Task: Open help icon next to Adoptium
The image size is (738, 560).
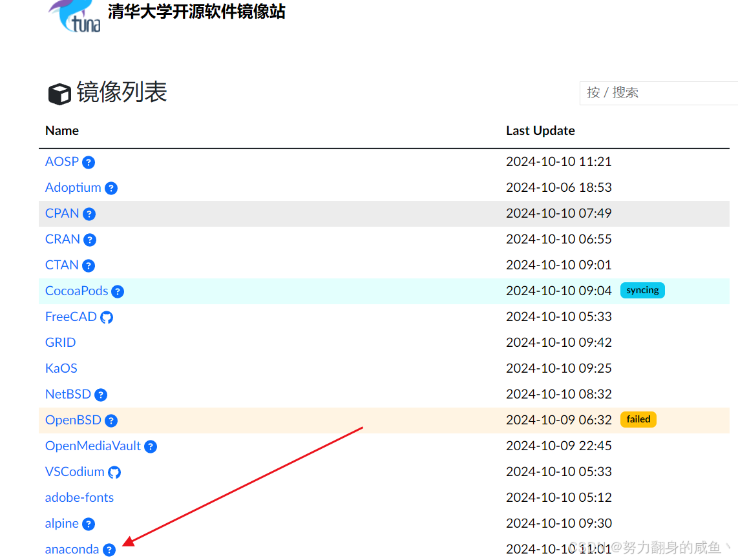Action: point(111,188)
